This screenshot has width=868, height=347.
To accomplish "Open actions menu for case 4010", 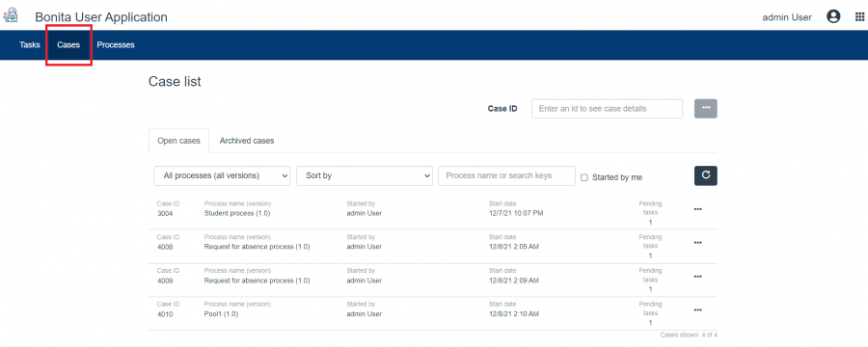I will pyautogui.click(x=697, y=310).
